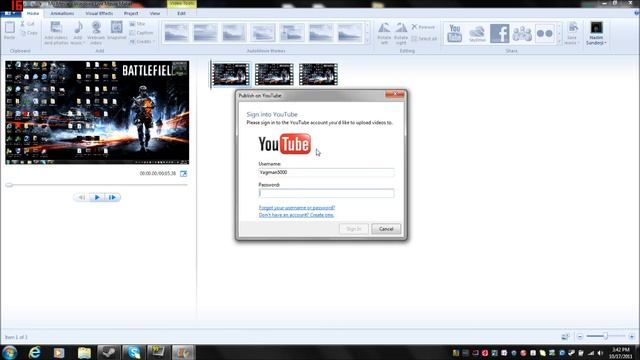The width and height of the screenshot is (640, 360).
Task: Click the Password field in YouTube dialog
Action: click(327, 193)
